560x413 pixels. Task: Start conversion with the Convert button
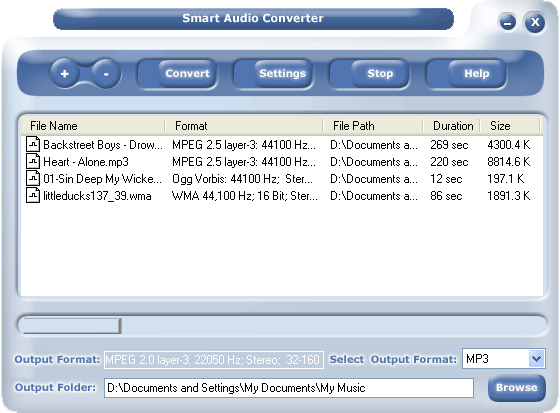pyautogui.click(x=187, y=74)
